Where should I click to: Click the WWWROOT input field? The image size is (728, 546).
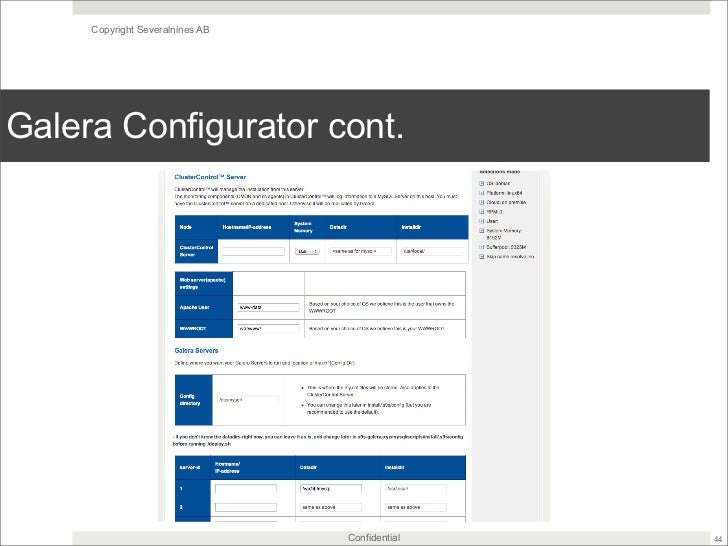[268, 328]
